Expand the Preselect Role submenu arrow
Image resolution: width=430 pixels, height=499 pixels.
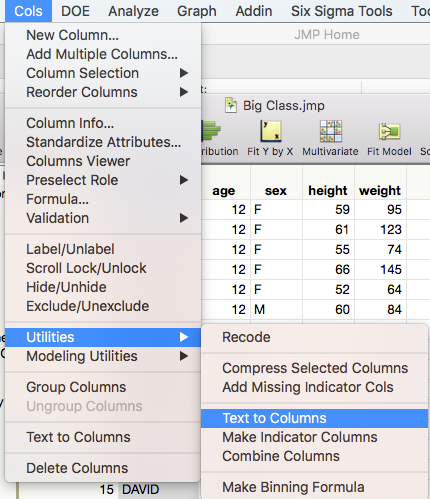[x=184, y=180]
